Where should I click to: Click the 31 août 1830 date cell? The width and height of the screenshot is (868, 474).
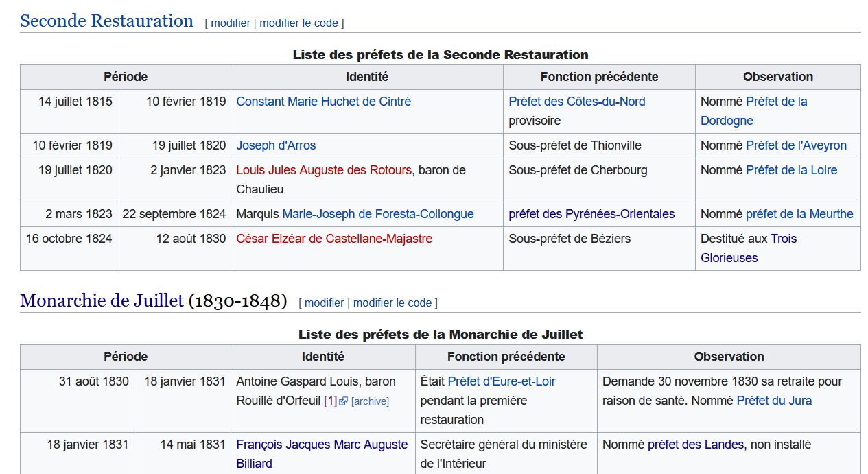(77, 401)
